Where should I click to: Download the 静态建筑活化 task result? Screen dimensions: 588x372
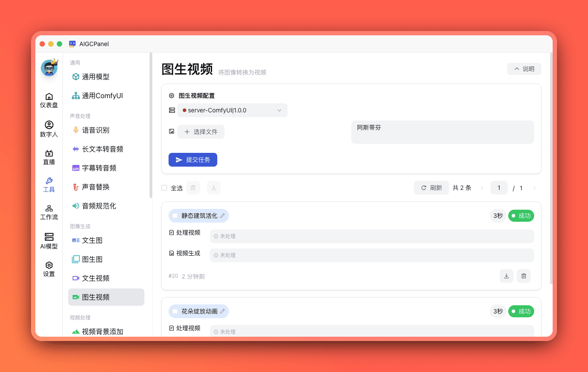pyautogui.click(x=507, y=276)
